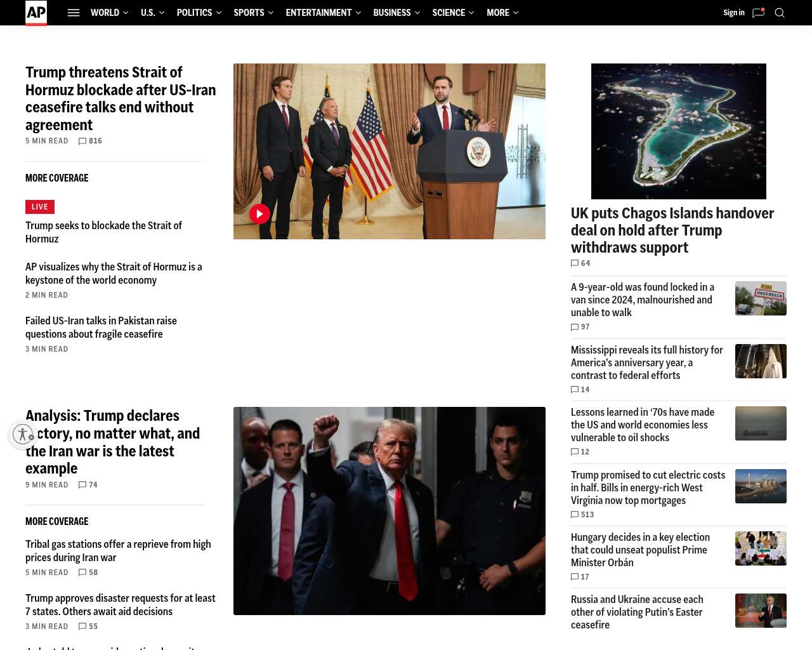Read Tribal gas stations reprieve story

(x=118, y=551)
